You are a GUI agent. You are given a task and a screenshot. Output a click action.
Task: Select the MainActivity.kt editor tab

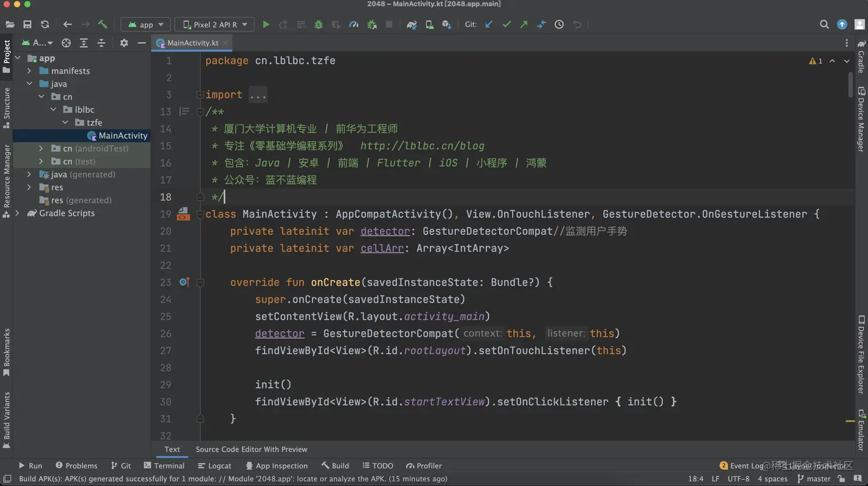tap(192, 43)
